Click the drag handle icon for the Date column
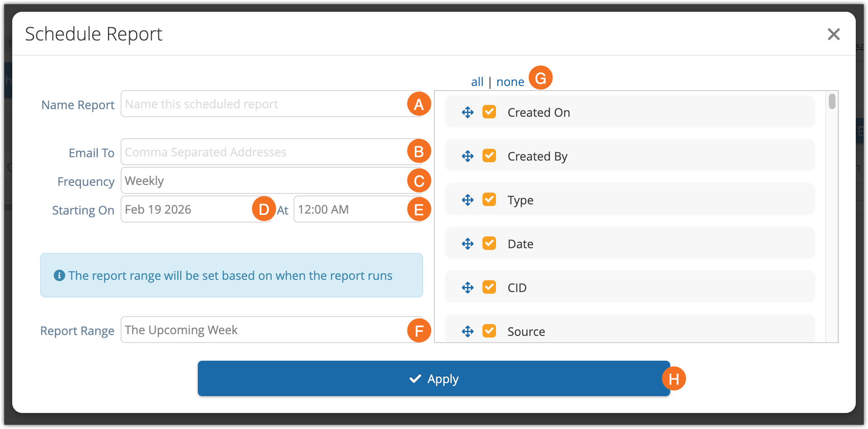This screenshot has width=868, height=429. [467, 244]
